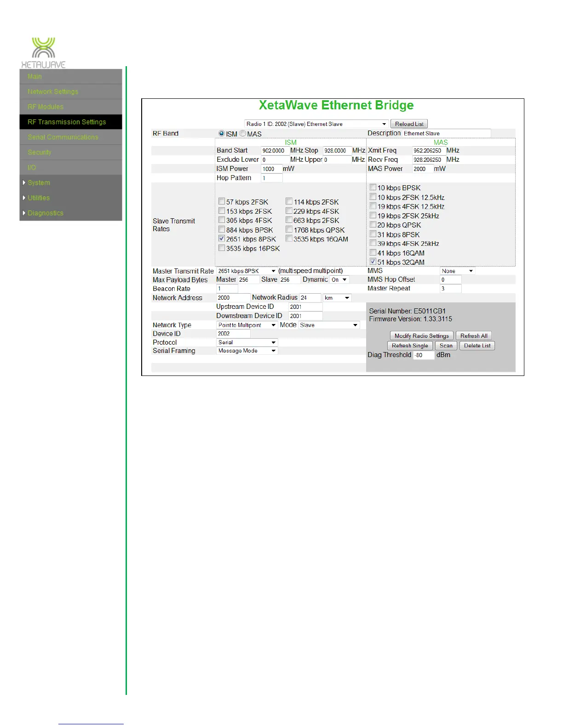Open the Network Radius unit dropdown
This screenshot has height=728, width=563.
click(x=337, y=298)
